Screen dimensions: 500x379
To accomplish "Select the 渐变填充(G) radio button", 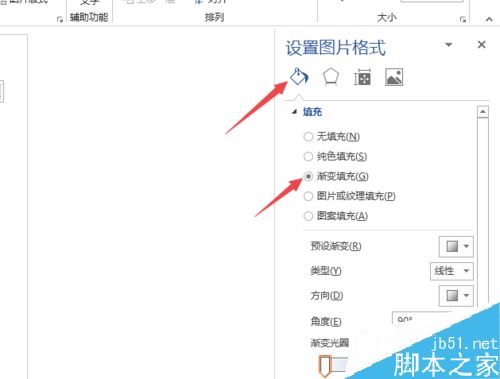I will [308, 176].
